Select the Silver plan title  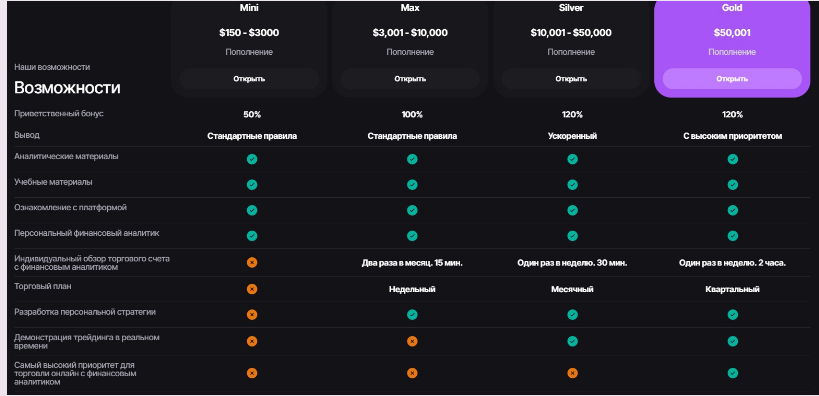click(571, 8)
